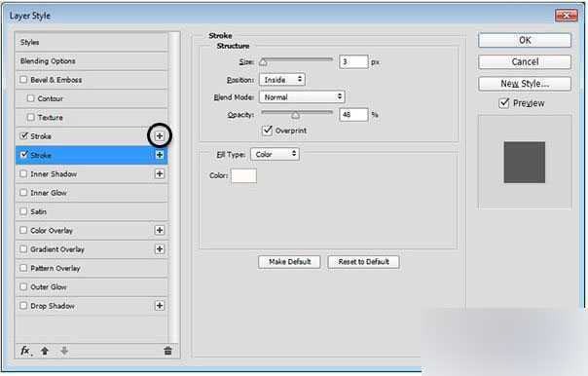Screen dimensions: 588x376
Task: Enable Contour checkbox
Action: (x=31, y=98)
